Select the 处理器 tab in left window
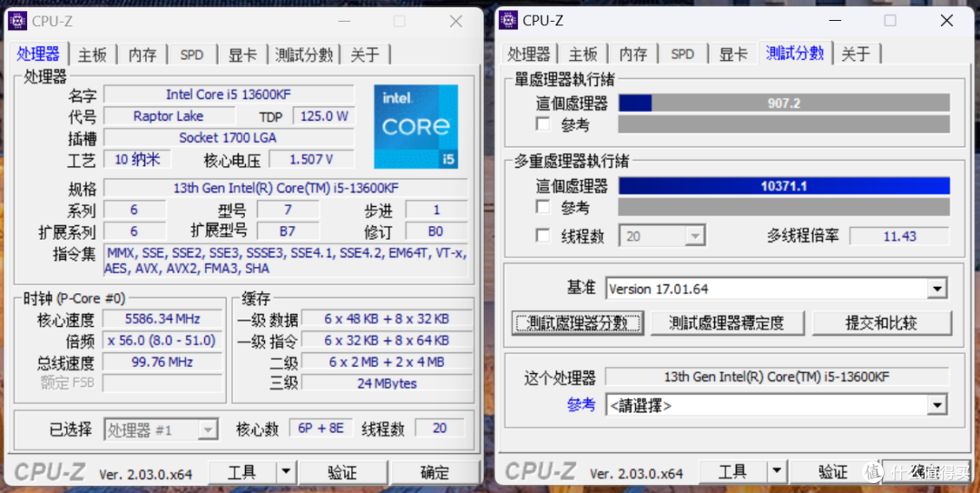The width and height of the screenshot is (980, 493). coord(39,54)
